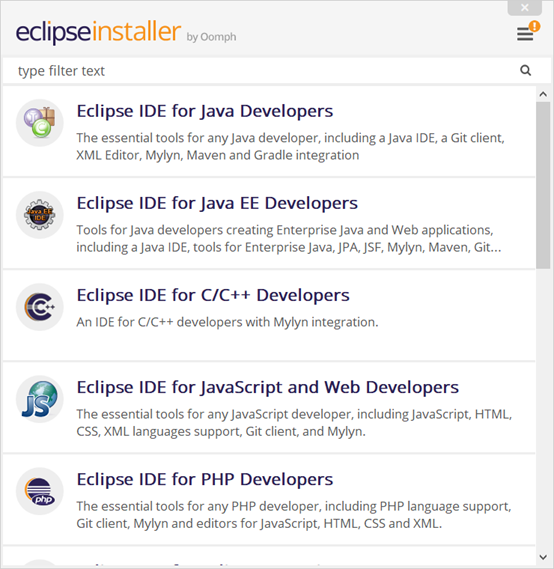Click the C/C++ package icon
554x569 pixels.
pyautogui.click(x=40, y=307)
